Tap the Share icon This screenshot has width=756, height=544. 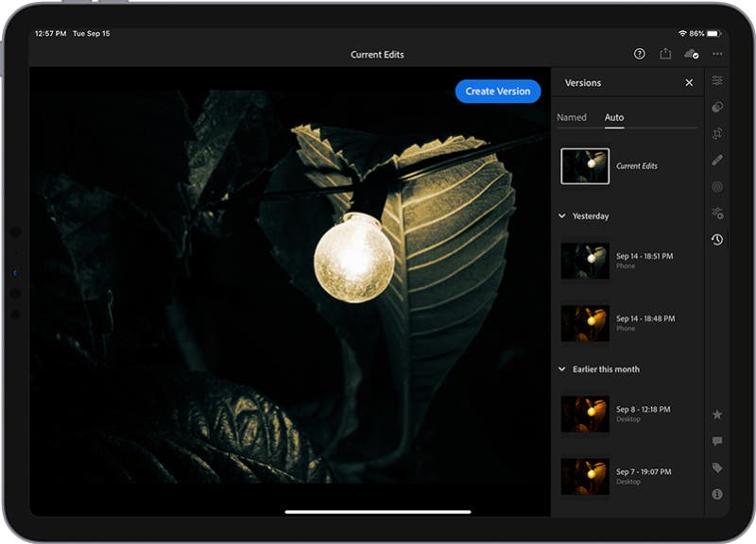point(664,55)
